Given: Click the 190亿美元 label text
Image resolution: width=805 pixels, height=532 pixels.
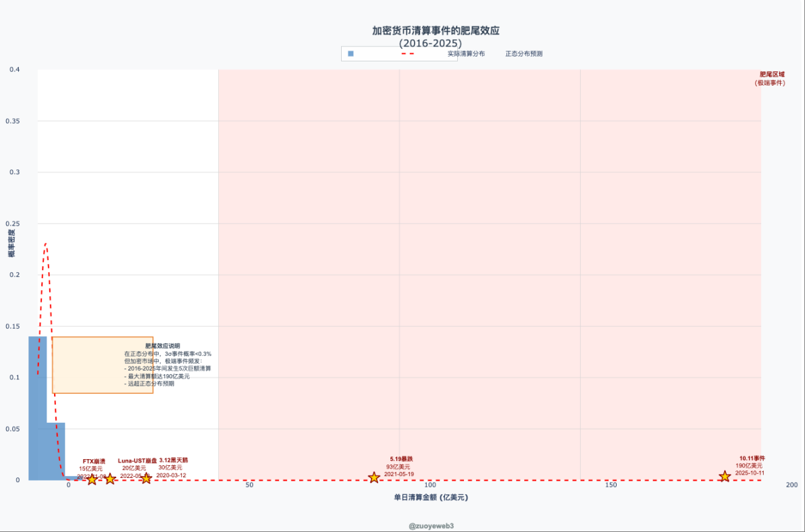Looking at the screenshot, I should (x=749, y=465).
